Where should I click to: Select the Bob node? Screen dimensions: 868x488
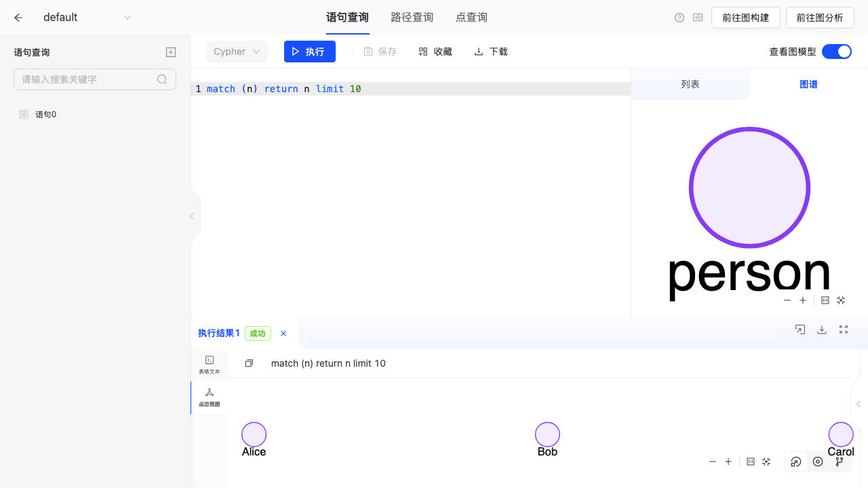click(x=547, y=434)
